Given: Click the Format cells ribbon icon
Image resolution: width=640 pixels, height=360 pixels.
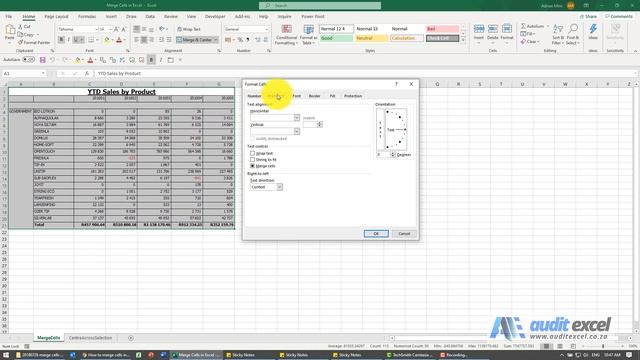Looking at the screenshot, I should [507, 29].
